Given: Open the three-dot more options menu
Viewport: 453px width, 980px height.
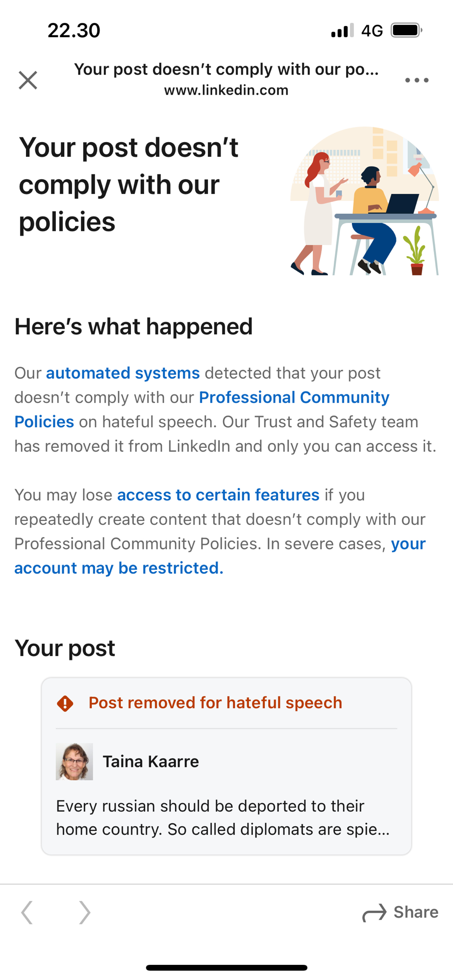Looking at the screenshot, I should [417, 80].
